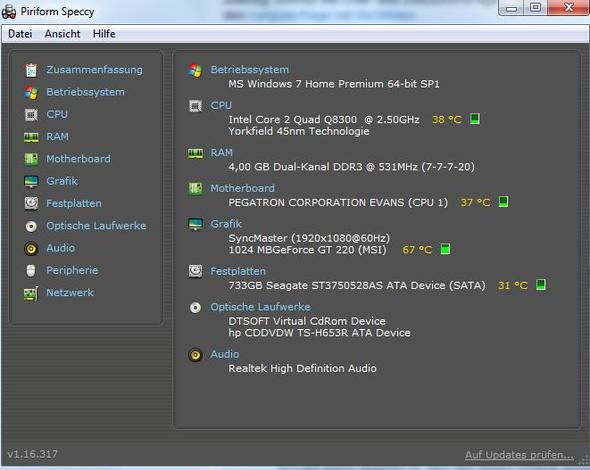Click the Audio speaker icon in the sidebar

pos(31,248)
